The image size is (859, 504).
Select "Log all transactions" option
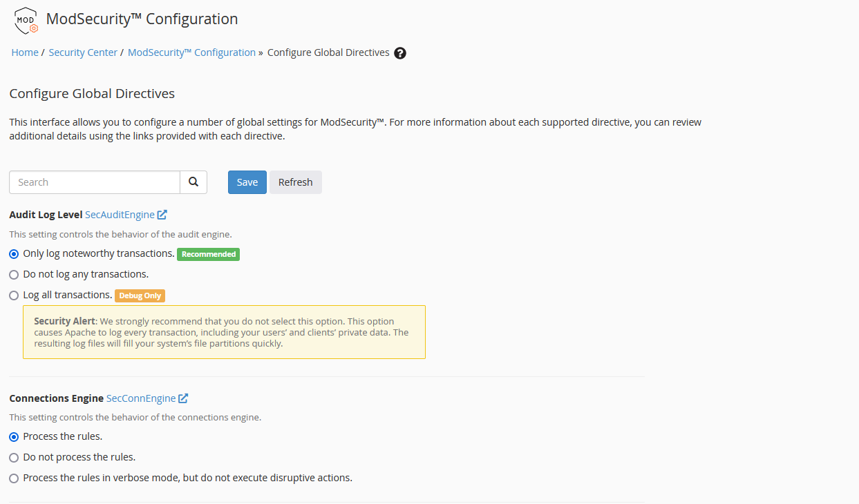click(x=13, y=295)
